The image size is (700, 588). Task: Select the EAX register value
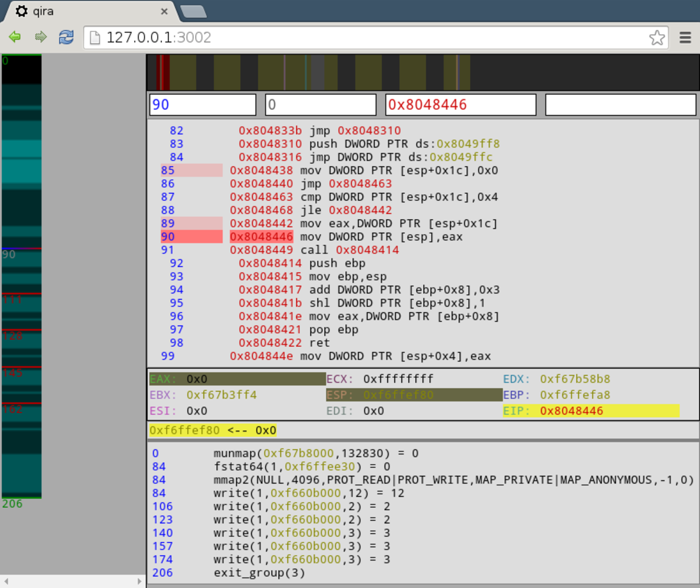coord(197,379)
